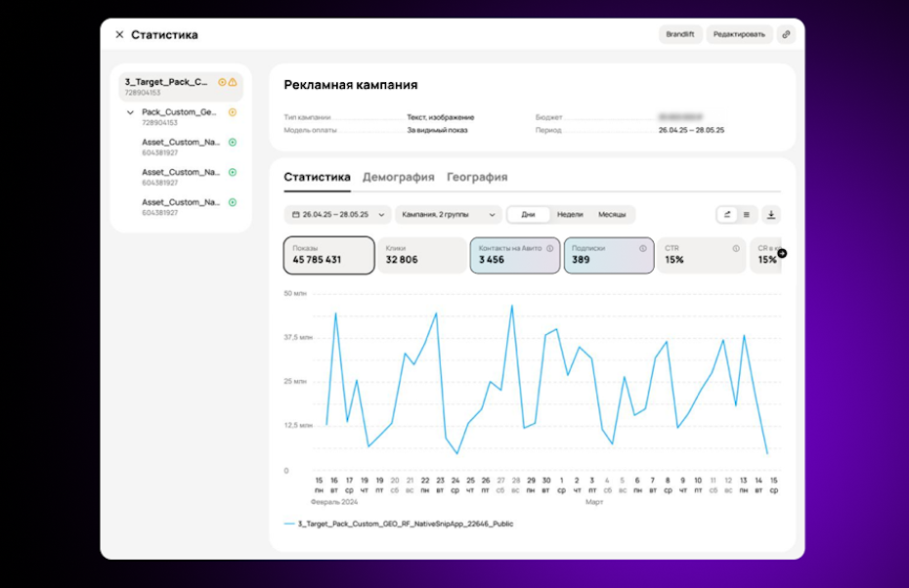909x588 pixels.
Task: Switch to the table list view icon
Action: pyautogui.click(x=746, y=214)
